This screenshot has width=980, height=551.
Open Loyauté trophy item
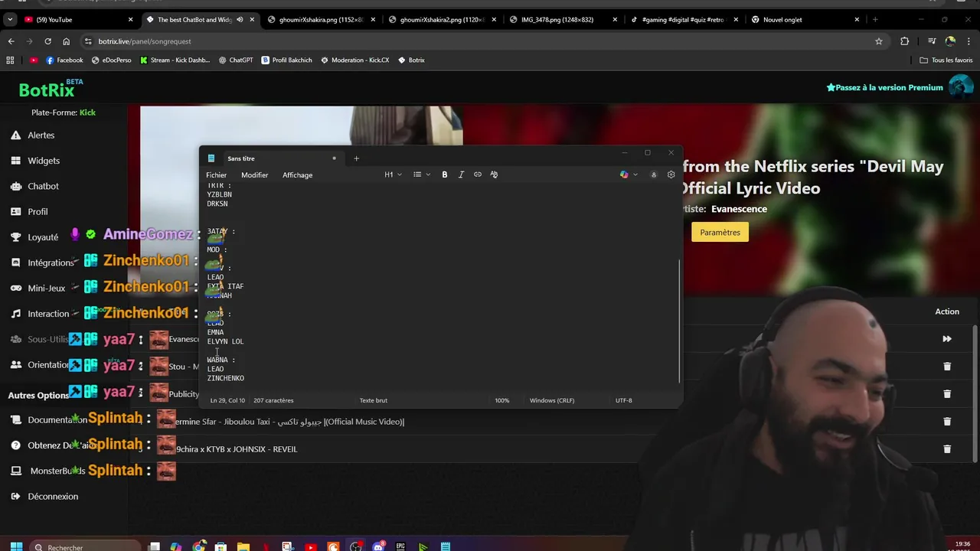point(34,237)
